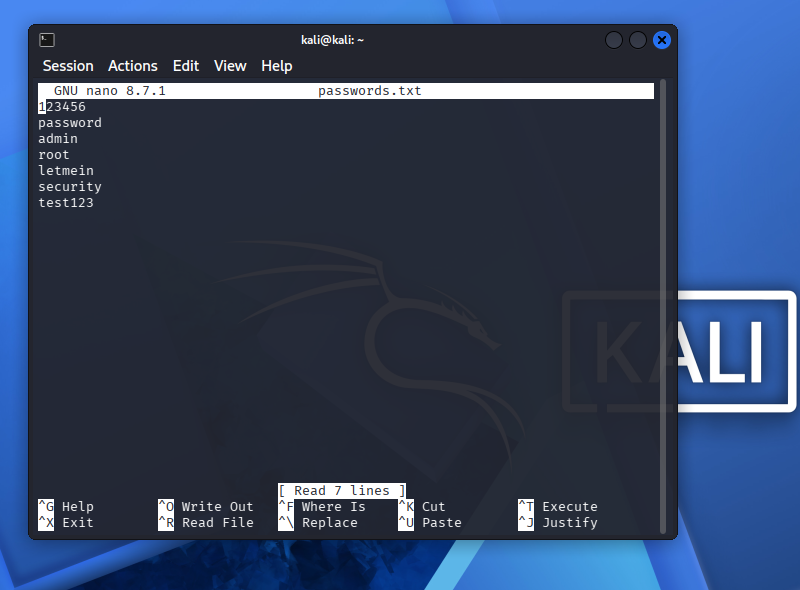800x590 pixels.
Task: Click the ^U Paste shortcut
Action: pyautogui.click(x=430, y=523)
